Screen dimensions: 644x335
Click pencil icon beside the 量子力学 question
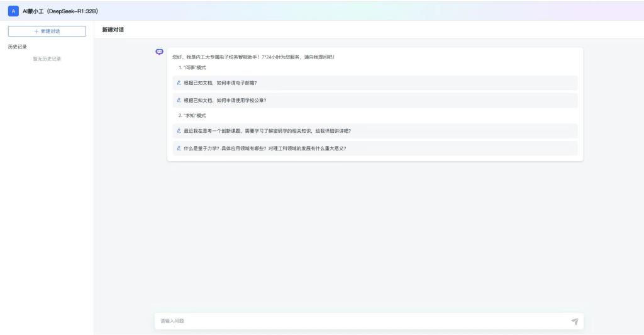coord(179,149)
